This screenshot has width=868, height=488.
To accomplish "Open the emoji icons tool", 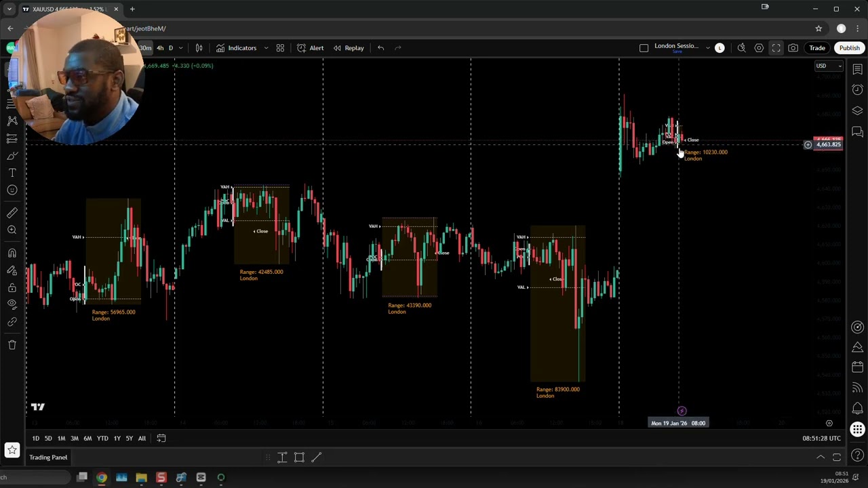I will click(12, 190).
